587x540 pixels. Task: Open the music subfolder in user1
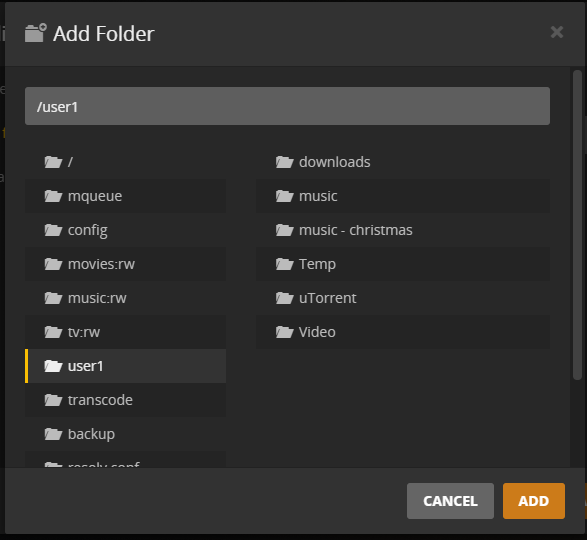[x=318, y=196]
